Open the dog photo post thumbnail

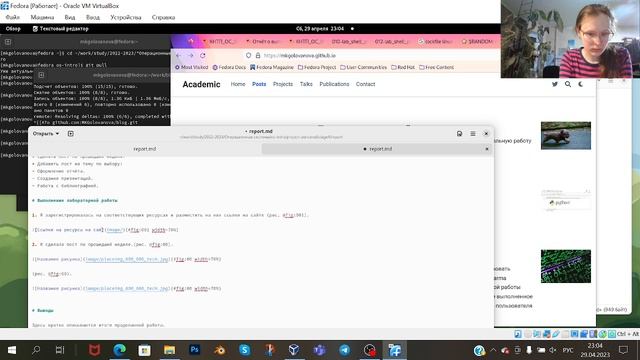(566, 136)
